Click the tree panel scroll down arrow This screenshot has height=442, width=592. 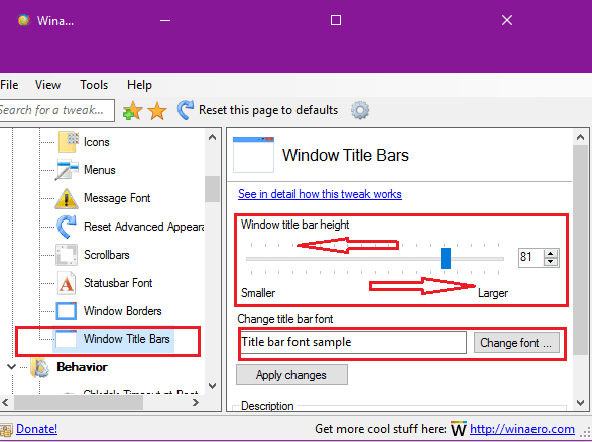213,385
